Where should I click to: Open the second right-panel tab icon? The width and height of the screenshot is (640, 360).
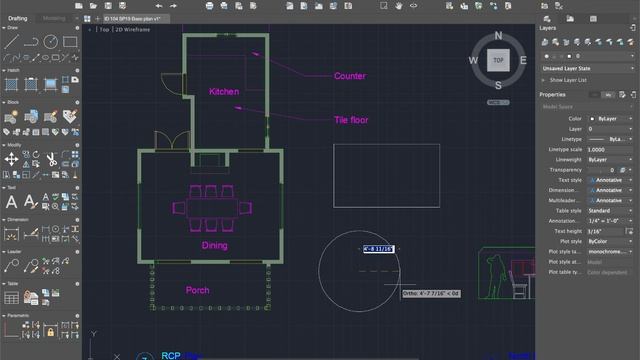[x=570, y=19]
